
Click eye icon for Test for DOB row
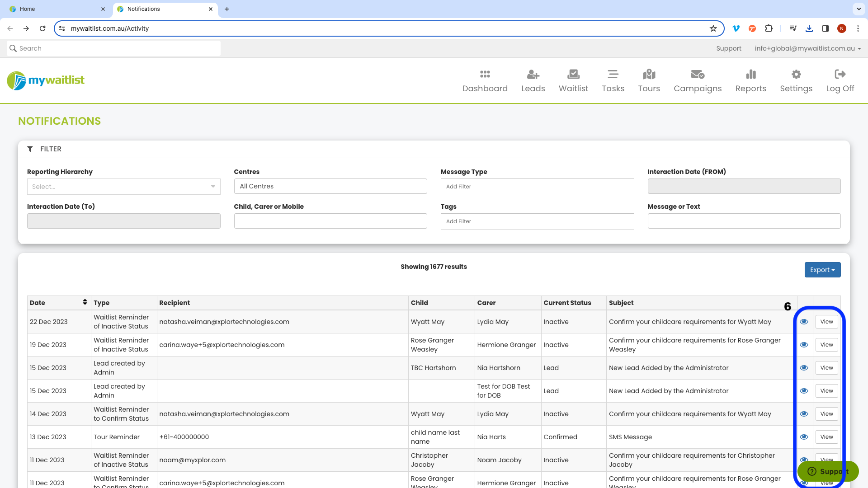coord(804,391)
